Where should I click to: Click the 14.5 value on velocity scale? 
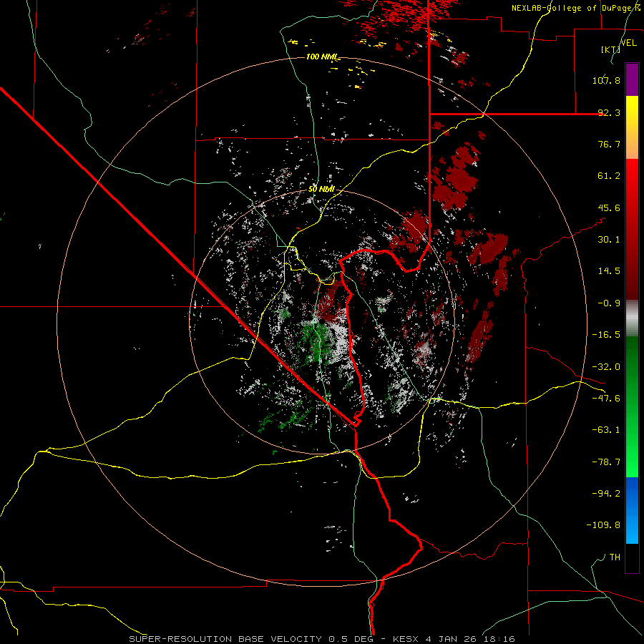coord(609,271)
